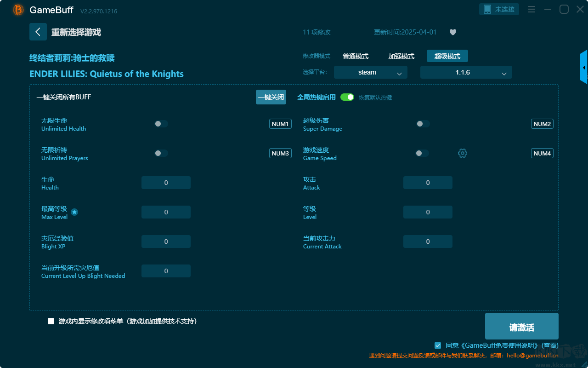
Task: Toggle the global hotkey switch off
Action: pos(347,97)
